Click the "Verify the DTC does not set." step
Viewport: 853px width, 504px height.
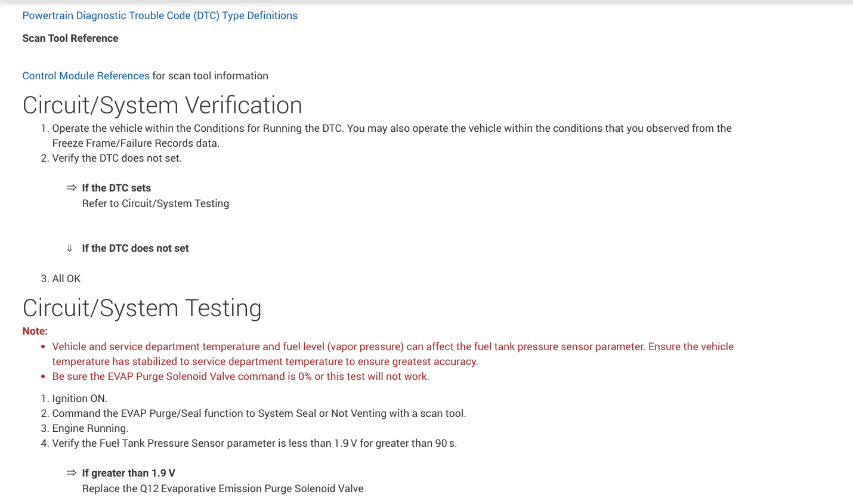click(117, 158)
